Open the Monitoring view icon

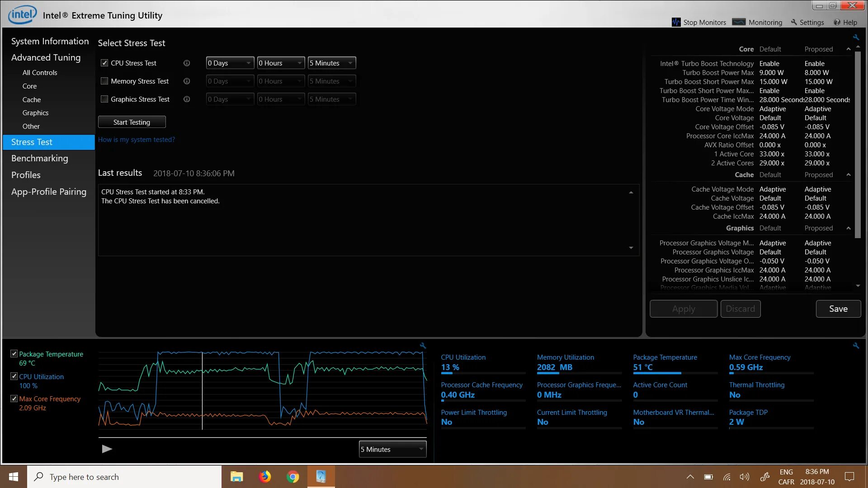pos(739,22)
